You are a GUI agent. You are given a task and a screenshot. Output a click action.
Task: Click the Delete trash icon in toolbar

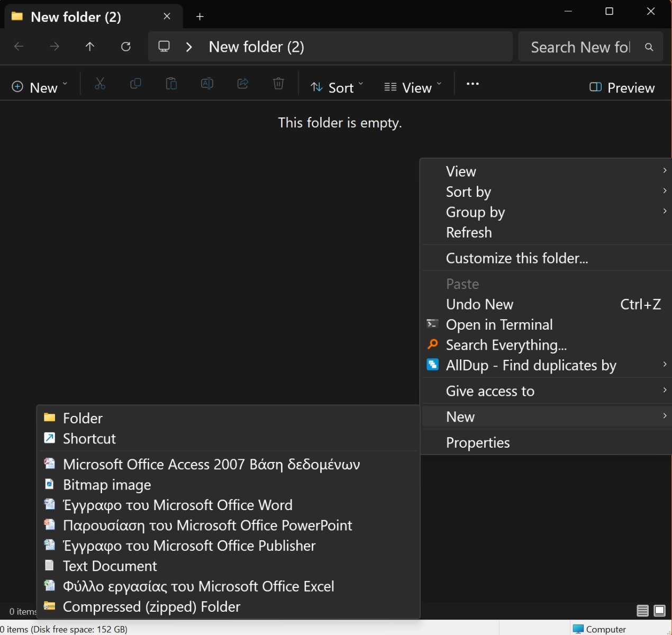tap(278, 84)
